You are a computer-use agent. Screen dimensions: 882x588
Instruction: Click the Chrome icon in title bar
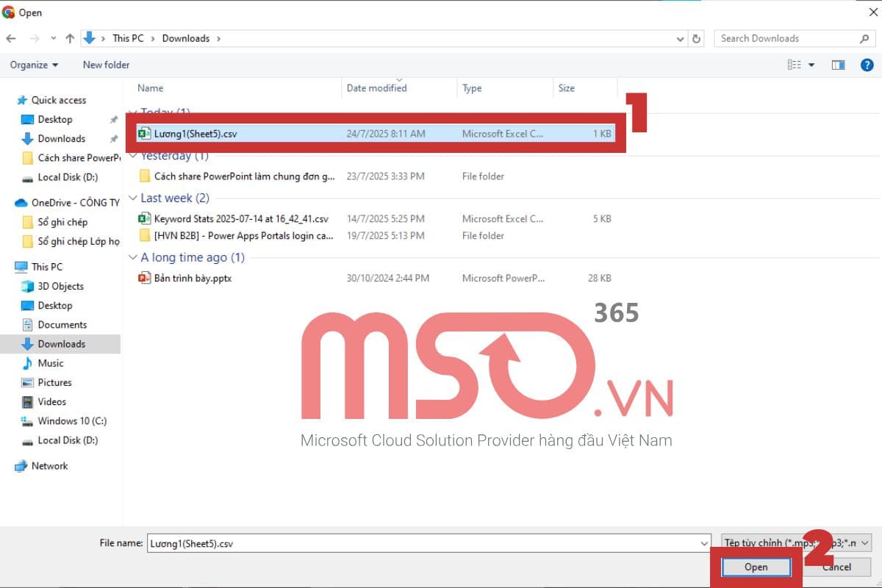(x=9, y=12)
